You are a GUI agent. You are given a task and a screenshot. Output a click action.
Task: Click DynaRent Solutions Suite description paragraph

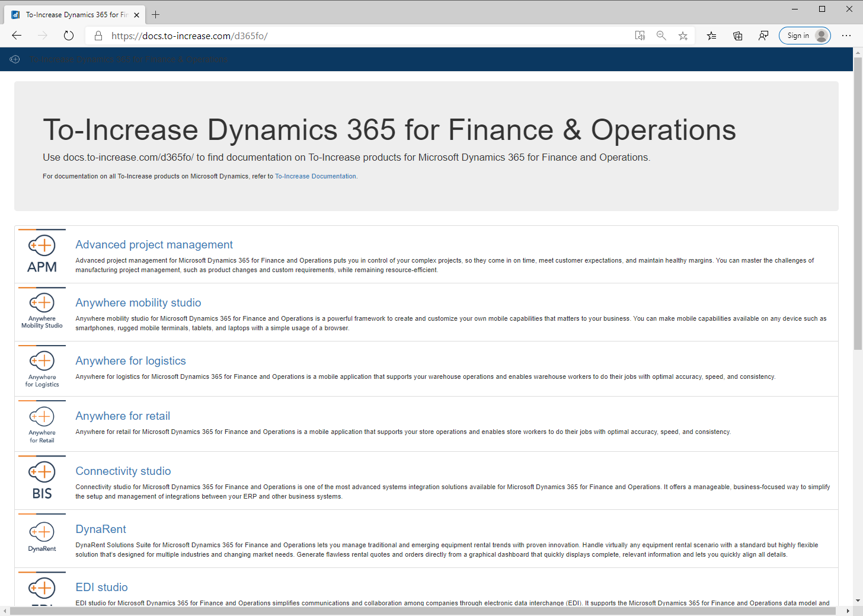[446, 550]
